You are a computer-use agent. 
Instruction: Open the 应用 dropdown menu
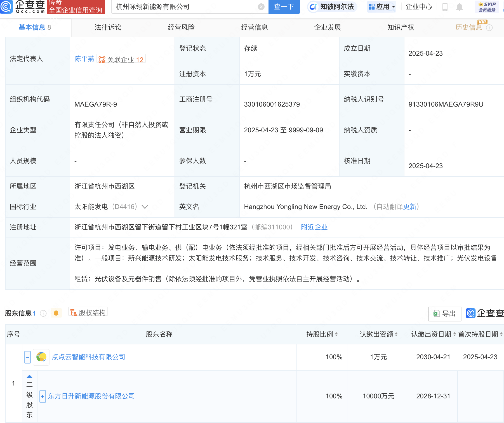point(382,7)
